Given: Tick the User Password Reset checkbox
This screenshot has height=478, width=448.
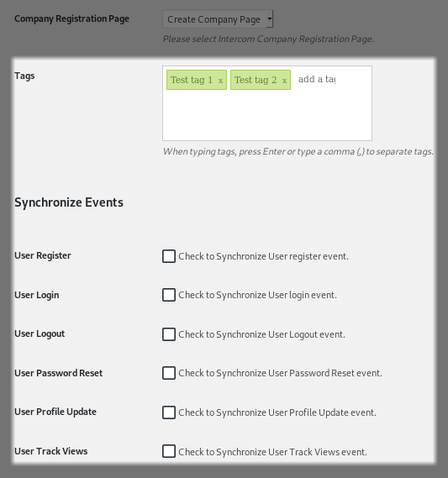Looking at the screenshot, I should 169,373.
